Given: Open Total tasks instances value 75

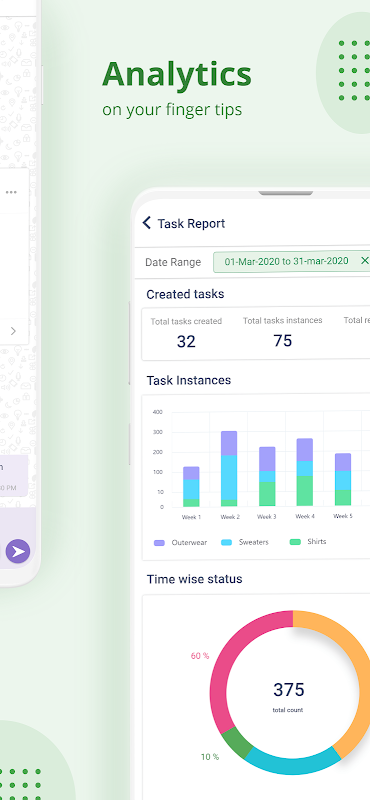Looking at the screenshot, I should click(x=283, y=340).
